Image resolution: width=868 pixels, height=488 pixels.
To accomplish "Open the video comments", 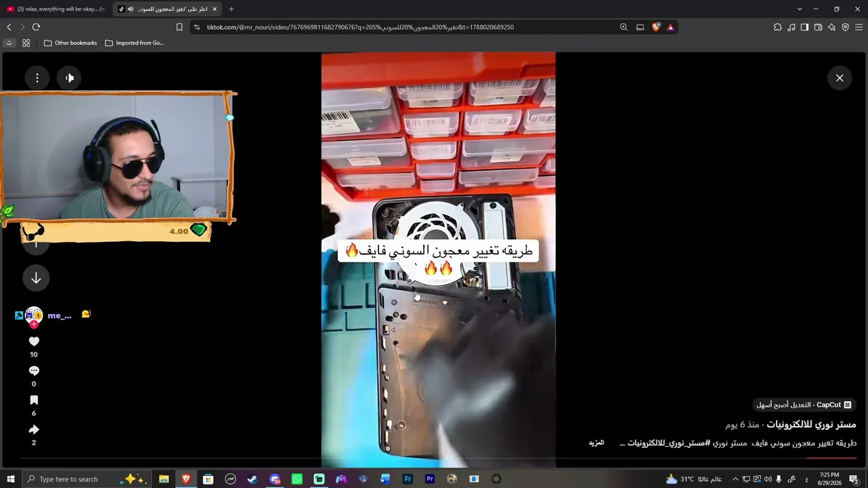I will coord(34,371).
